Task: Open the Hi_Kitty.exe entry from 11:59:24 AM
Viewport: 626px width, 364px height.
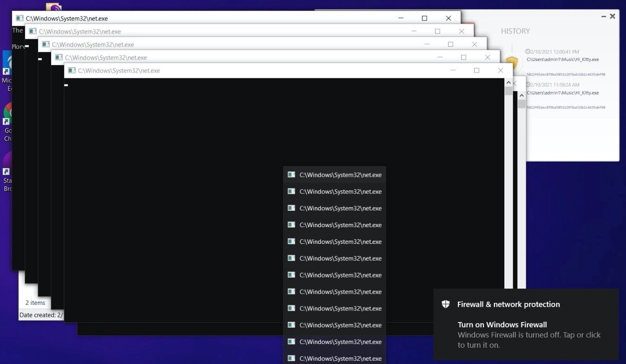Action: [x=563, y=93]
